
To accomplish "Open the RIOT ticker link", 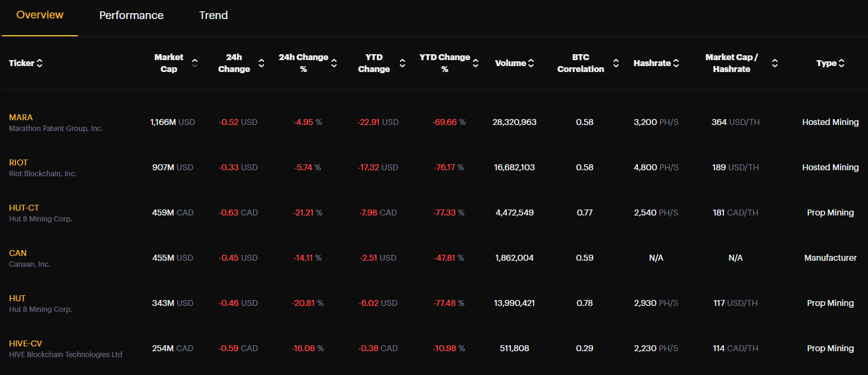I will (x=18, y=162).
